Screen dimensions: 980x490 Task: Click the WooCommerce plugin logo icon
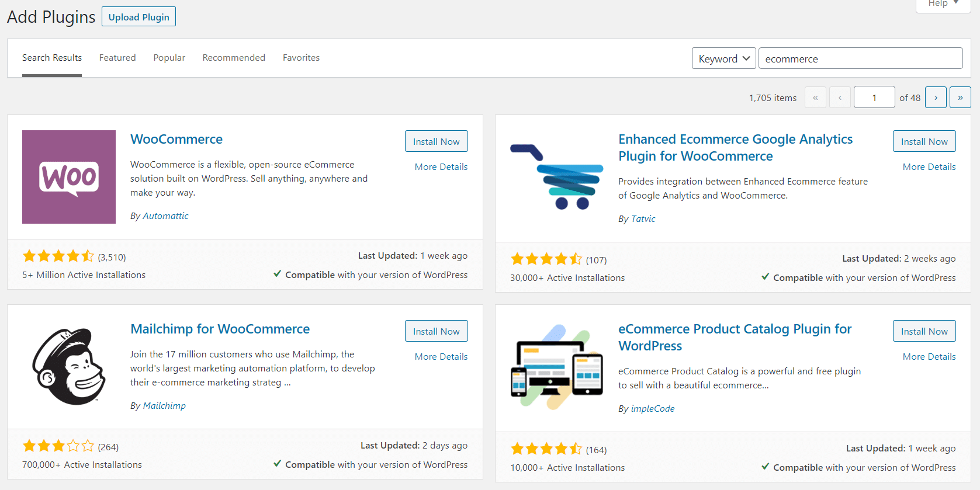tap(69, 177)
